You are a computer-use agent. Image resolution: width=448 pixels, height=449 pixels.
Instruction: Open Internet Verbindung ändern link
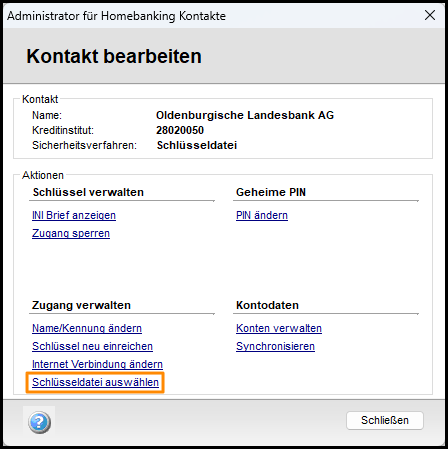click(x=97, y=364)
